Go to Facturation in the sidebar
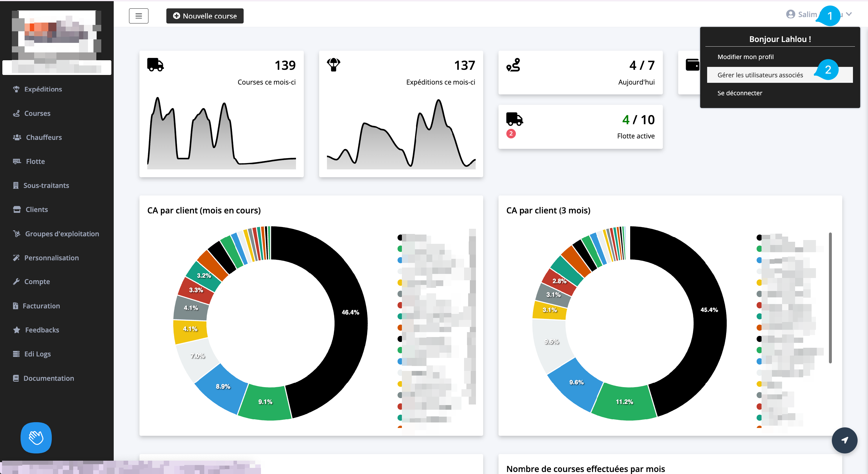 pyautogui.click(x=41, y=305)
